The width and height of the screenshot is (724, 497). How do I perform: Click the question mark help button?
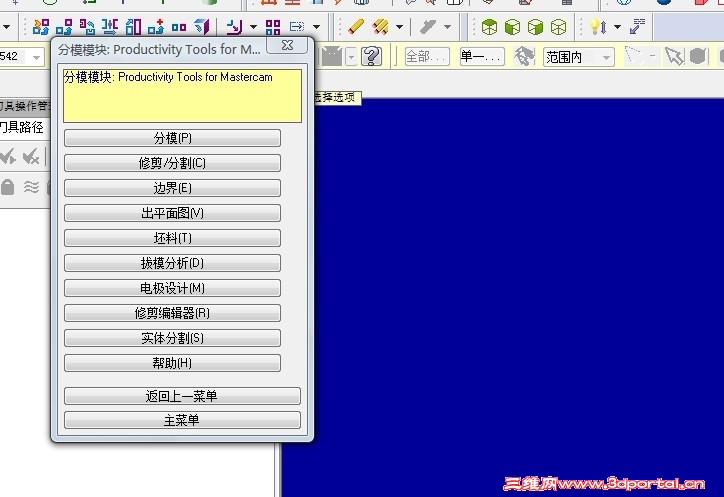[x=372, y=56]
